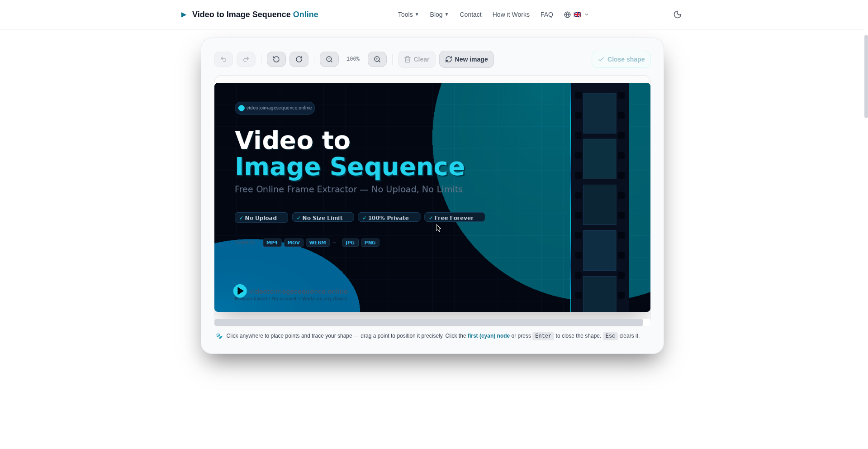Click the play logo in the header
This screenshot has height=449, width=868.
[184, 14]
